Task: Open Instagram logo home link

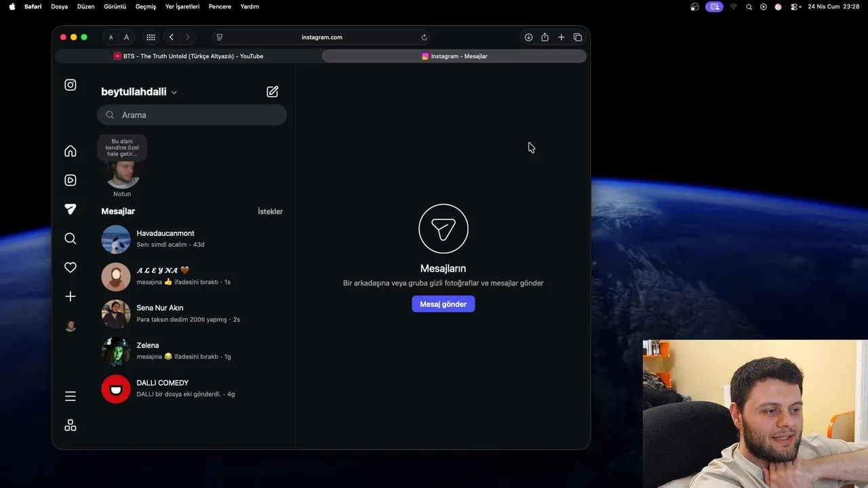Action: [71, 85]
